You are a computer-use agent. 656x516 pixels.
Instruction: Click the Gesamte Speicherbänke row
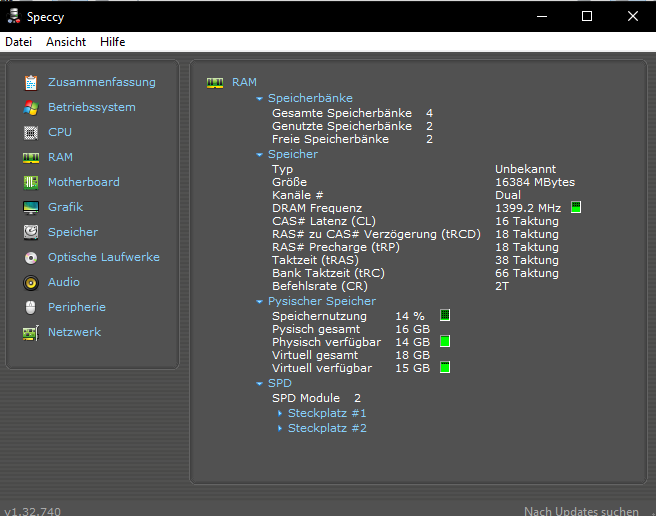click(x=352, y=113)
